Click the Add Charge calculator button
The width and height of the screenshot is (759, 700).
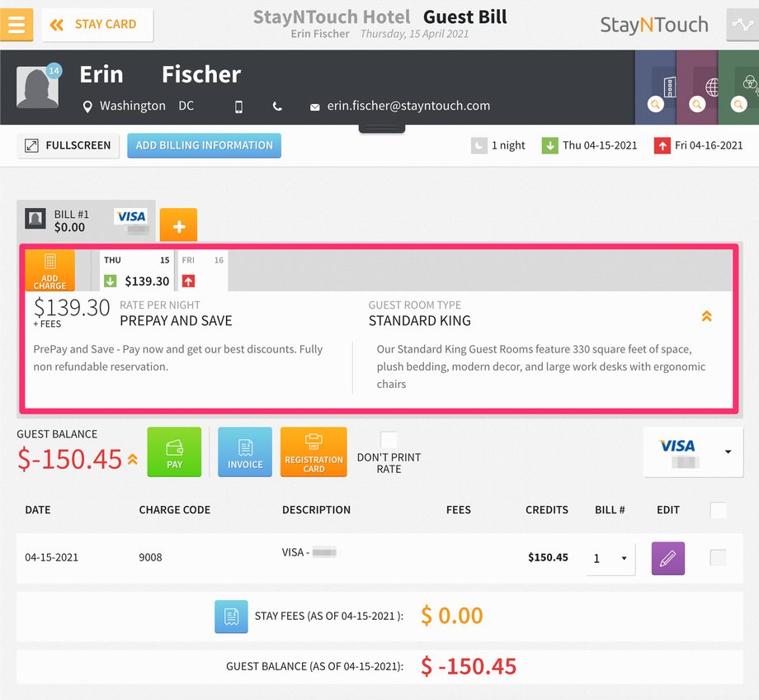pyautogui.click(x=49, y=270)
